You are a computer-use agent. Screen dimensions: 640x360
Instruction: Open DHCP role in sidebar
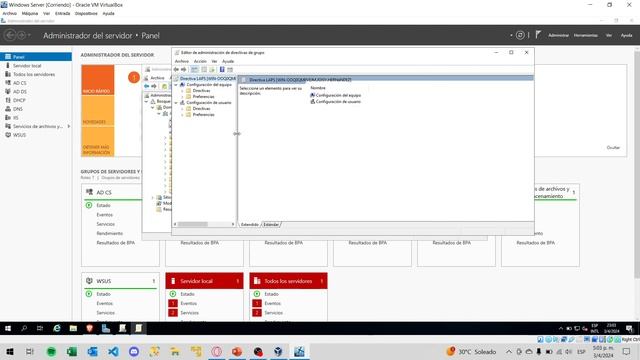19,100
